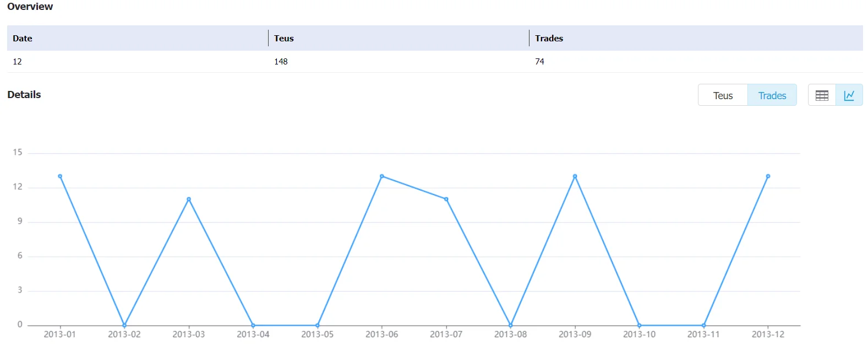
Task: Click the 2013-03 data point
Action: tap(189, 199)
